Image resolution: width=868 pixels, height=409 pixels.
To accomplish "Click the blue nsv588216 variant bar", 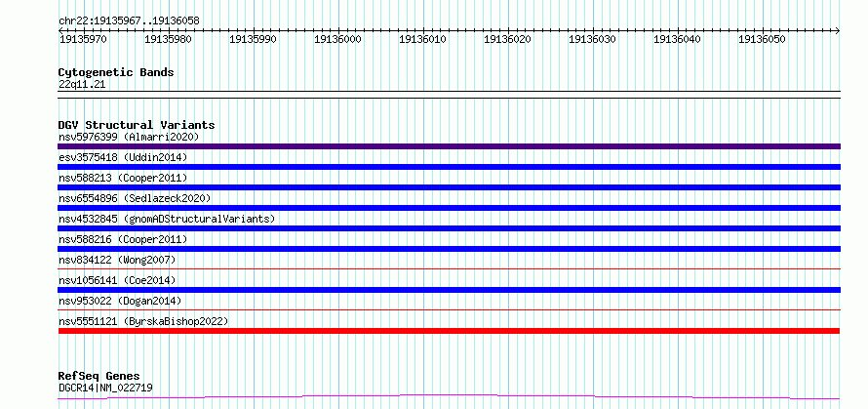I will [449, 249].
